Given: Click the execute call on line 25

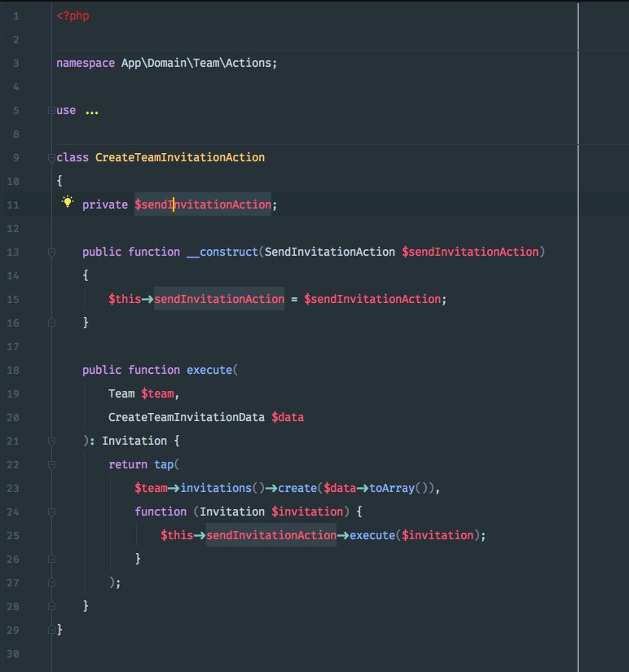Looking at the screenshot, I should pos(372,535).
